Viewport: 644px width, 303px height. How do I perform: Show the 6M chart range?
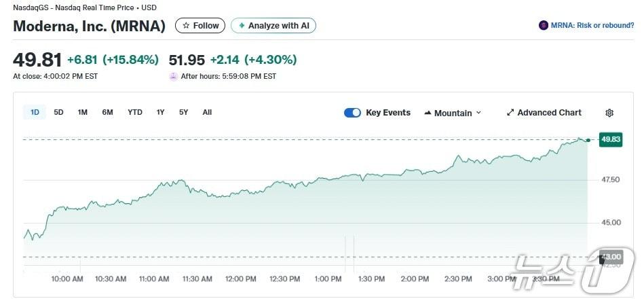tap(107, 112)
